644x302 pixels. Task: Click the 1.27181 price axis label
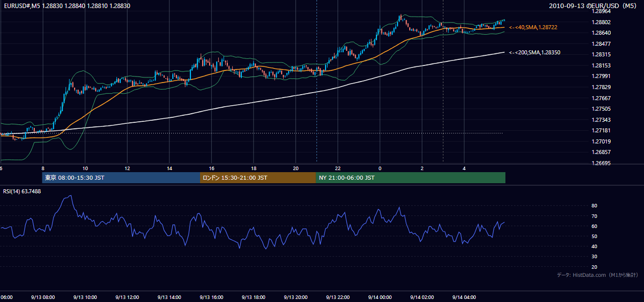601,130
